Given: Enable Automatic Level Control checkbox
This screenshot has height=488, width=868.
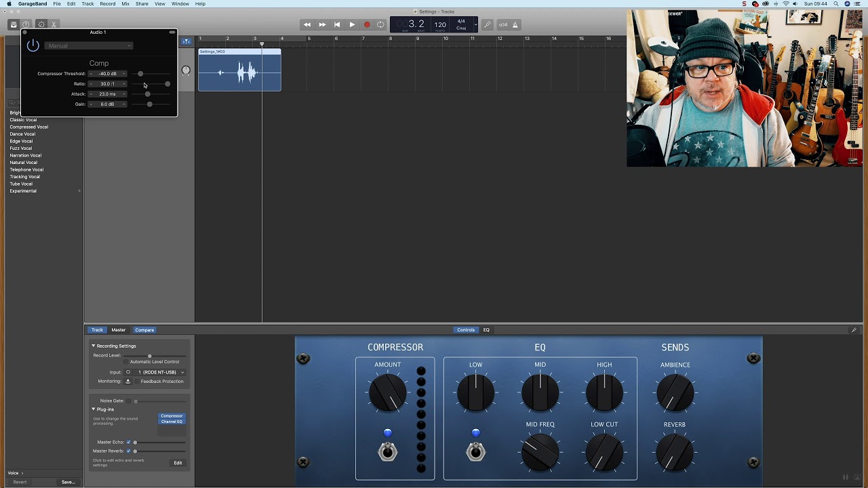Looking at the screenshot, I should (126, 362).
